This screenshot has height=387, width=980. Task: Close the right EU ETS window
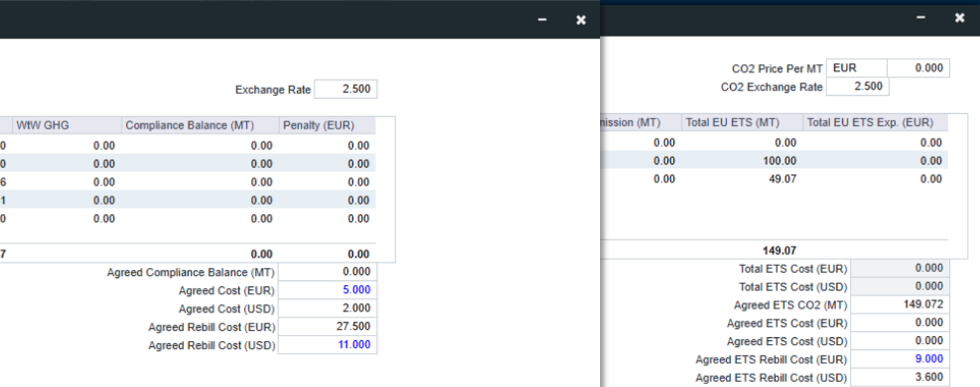960,17
